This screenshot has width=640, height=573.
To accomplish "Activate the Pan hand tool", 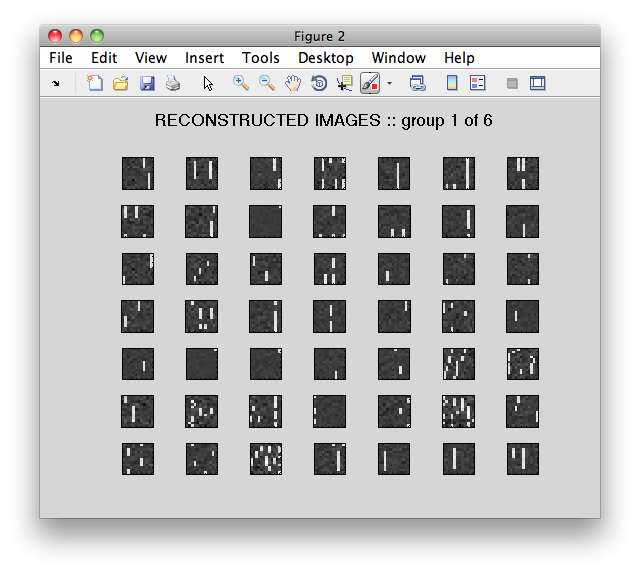I will click(293, 83).
